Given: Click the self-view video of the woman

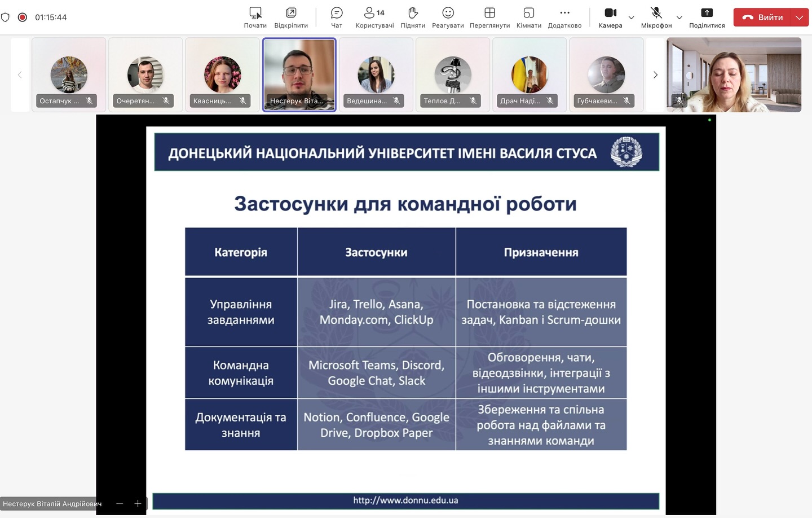Looking at the screenshot, I should point(734,74).
